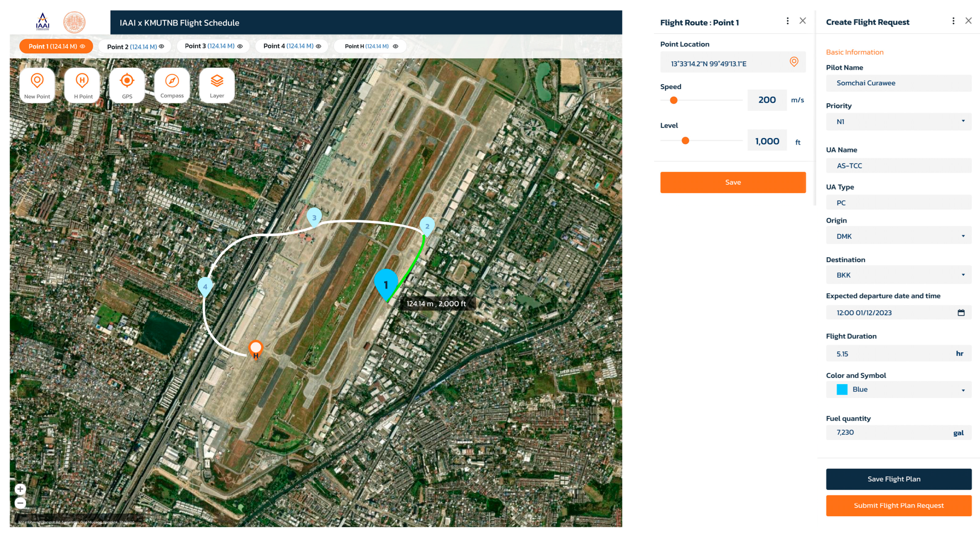
Task: Open Flight Route panel options menu
Action: [787, 21]
